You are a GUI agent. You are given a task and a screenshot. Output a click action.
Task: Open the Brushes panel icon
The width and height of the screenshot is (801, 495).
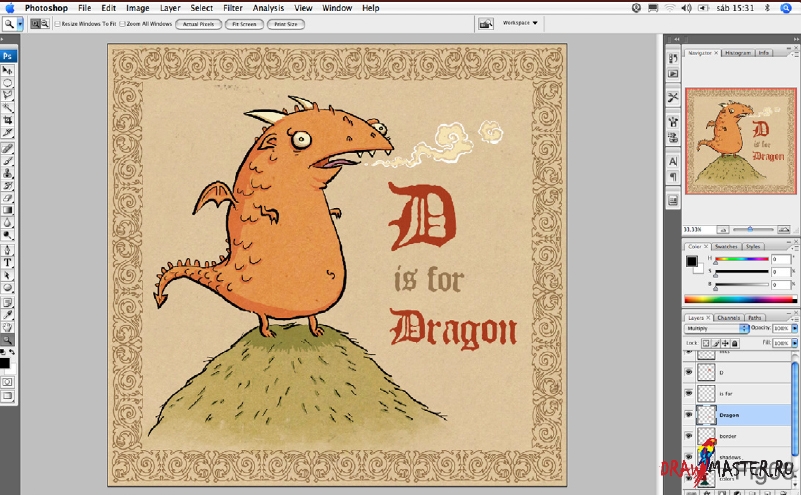point(673,122)
